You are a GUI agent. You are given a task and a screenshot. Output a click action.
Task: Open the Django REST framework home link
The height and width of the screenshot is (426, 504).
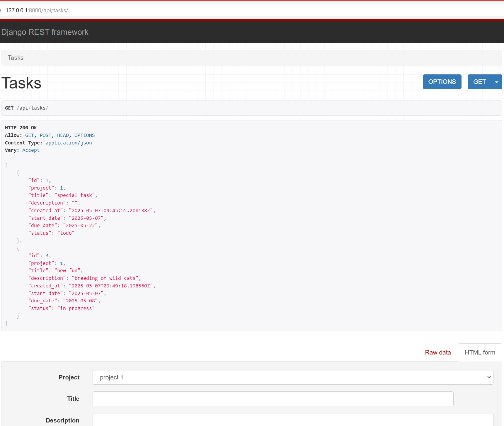click(x=45, y=32)
